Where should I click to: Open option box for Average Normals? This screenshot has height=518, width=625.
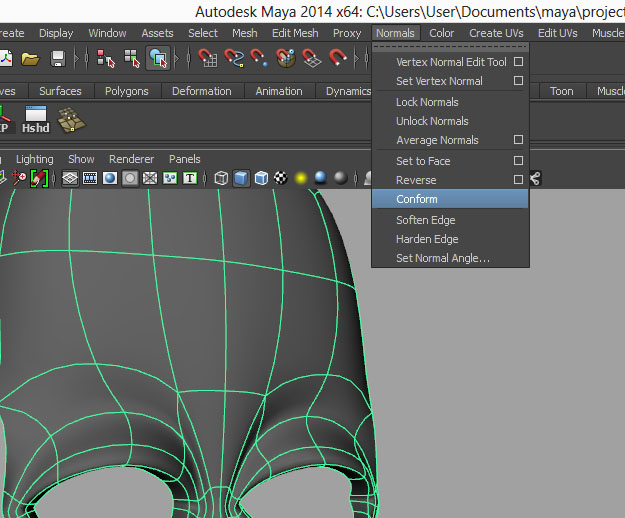518,140
